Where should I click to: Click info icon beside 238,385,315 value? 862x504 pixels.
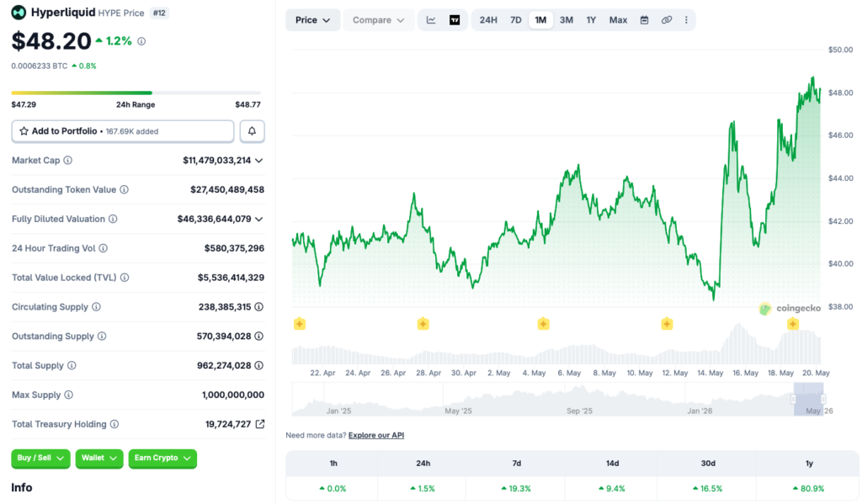259,306
